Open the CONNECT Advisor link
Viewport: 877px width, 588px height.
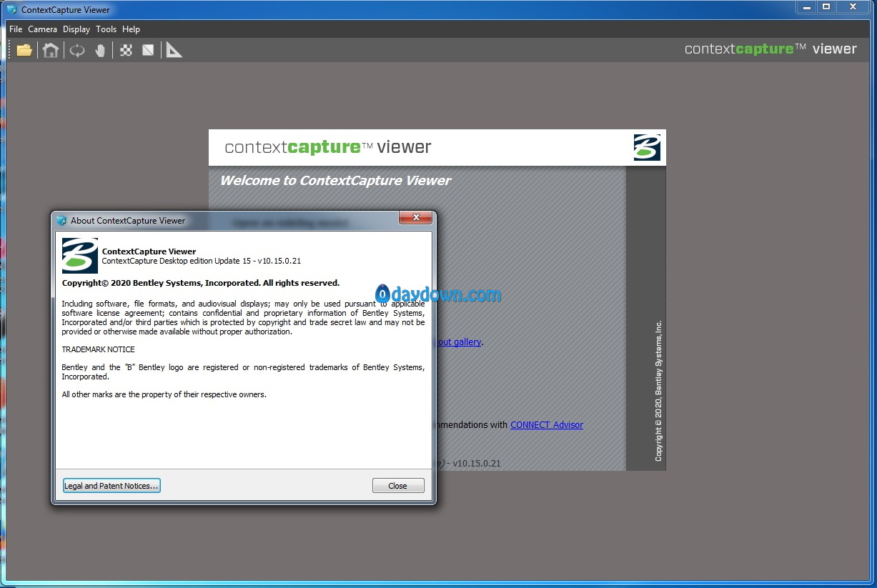coord(547,424)
